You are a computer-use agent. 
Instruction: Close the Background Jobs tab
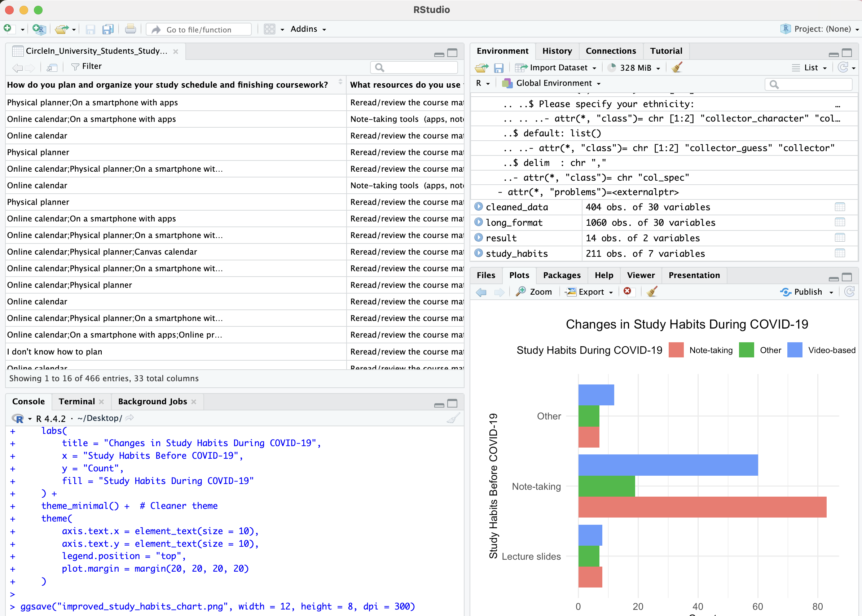194,402
